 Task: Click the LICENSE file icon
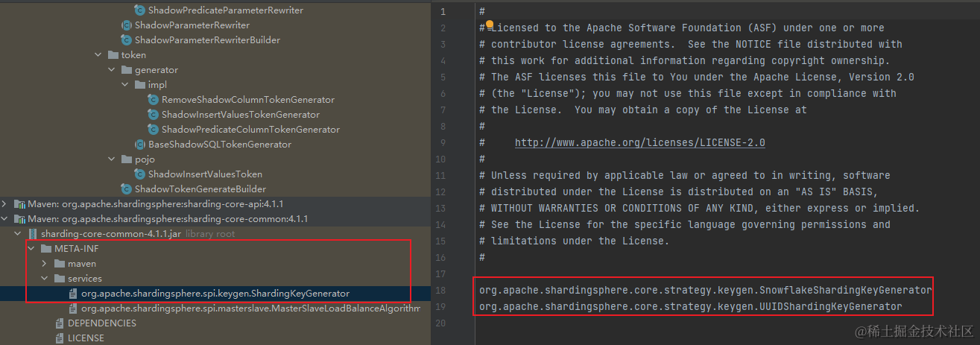[x=60, y=338]
